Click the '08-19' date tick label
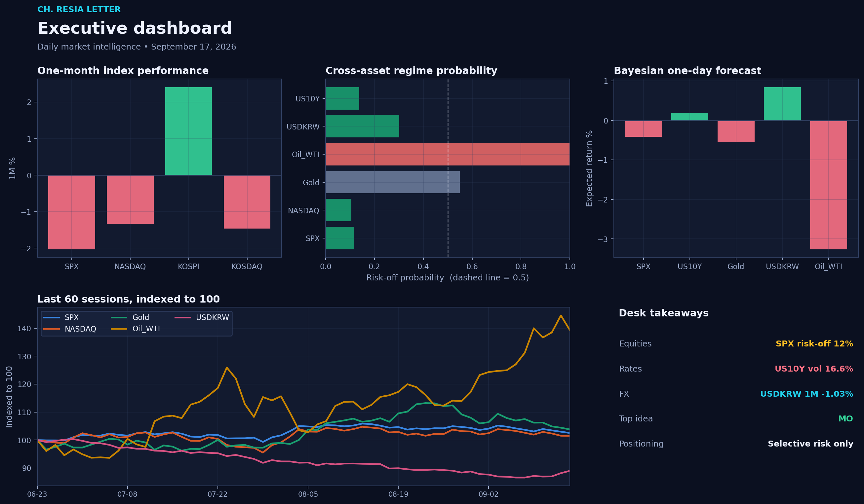The width and height of the screenshot is (864, 504). (398, 494)
